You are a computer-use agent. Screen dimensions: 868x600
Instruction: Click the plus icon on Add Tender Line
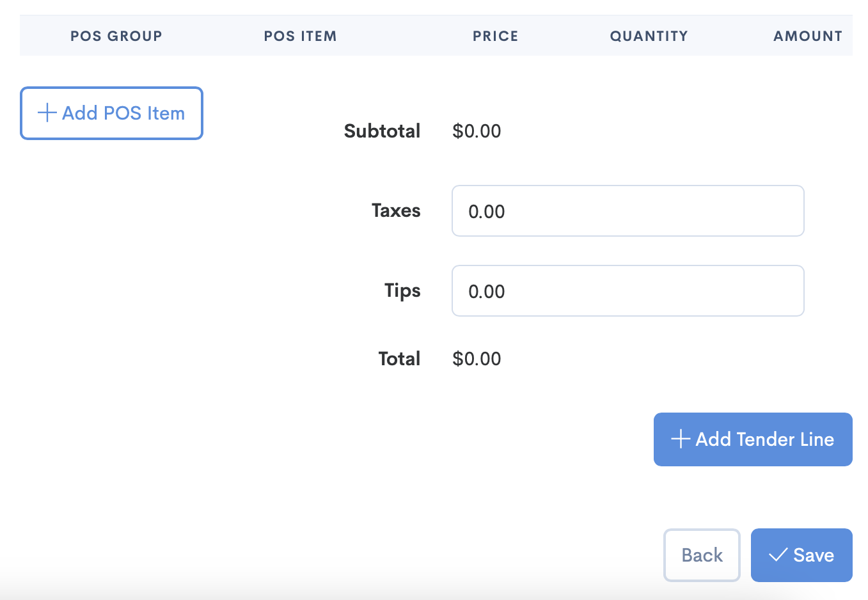[679, 439]
